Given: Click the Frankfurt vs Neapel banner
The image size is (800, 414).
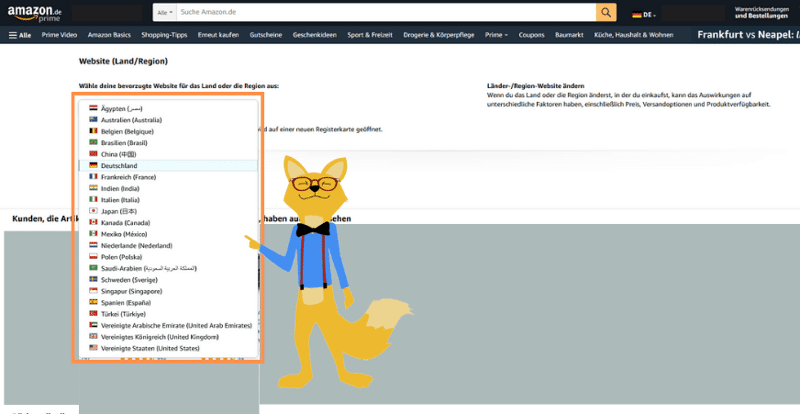Looking at the screenshot, I should click(x=747, y=35).
